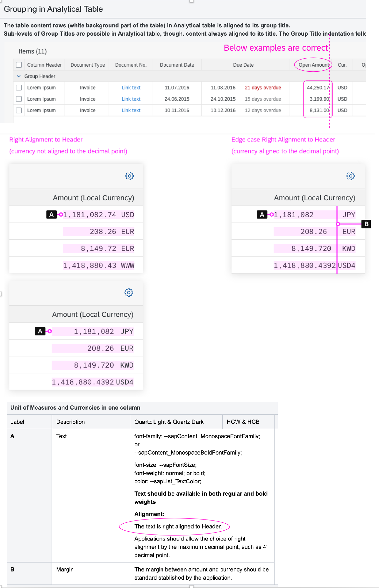This screenshot has height=588, width=379.
Task: Check the invoice row dated 10.11.2016
Action: click(18, 111)
